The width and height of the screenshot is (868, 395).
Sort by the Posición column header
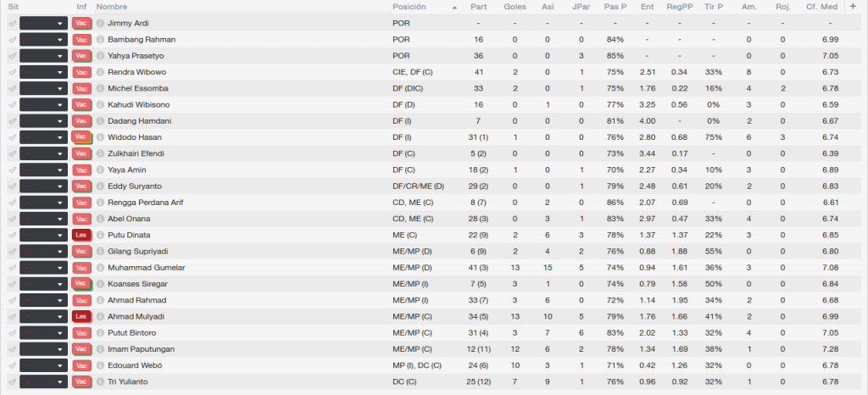(x=409, y=7)
